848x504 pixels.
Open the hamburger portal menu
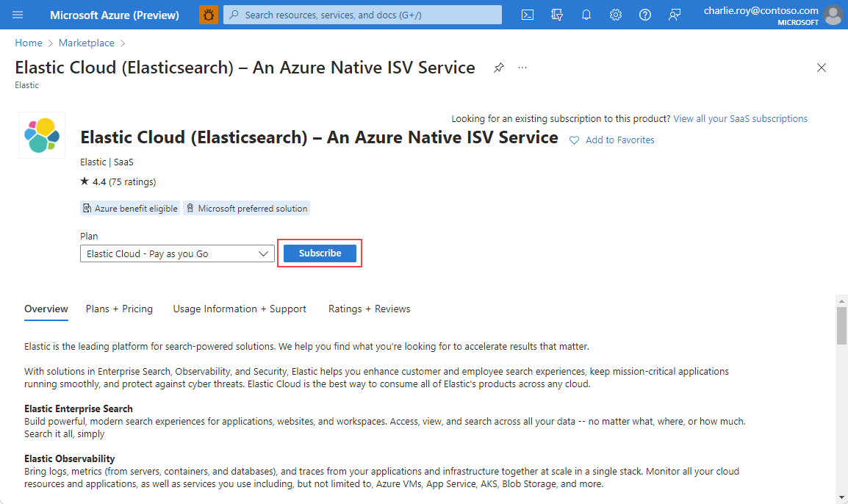18,15
